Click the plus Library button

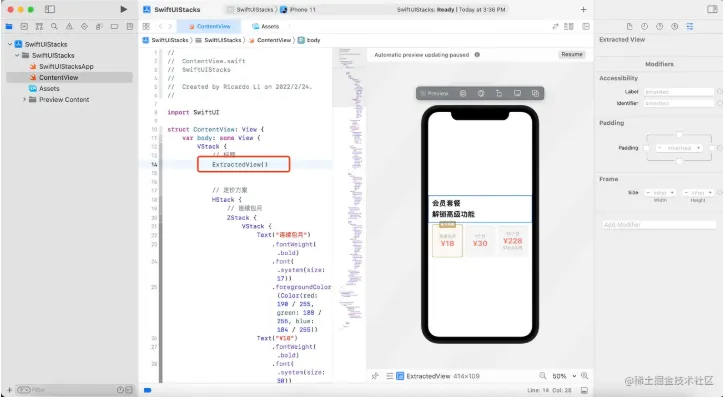click(x=583, y=10)
